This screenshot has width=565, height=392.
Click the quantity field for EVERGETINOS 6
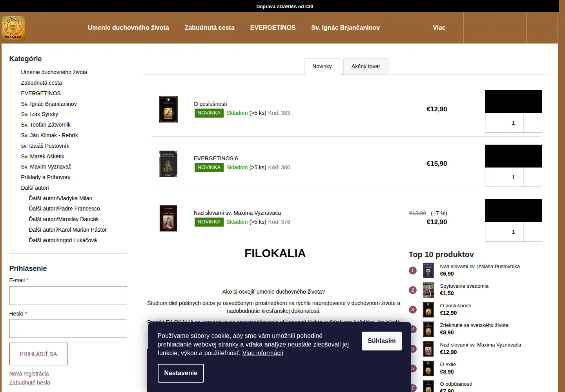coord(513,177)
